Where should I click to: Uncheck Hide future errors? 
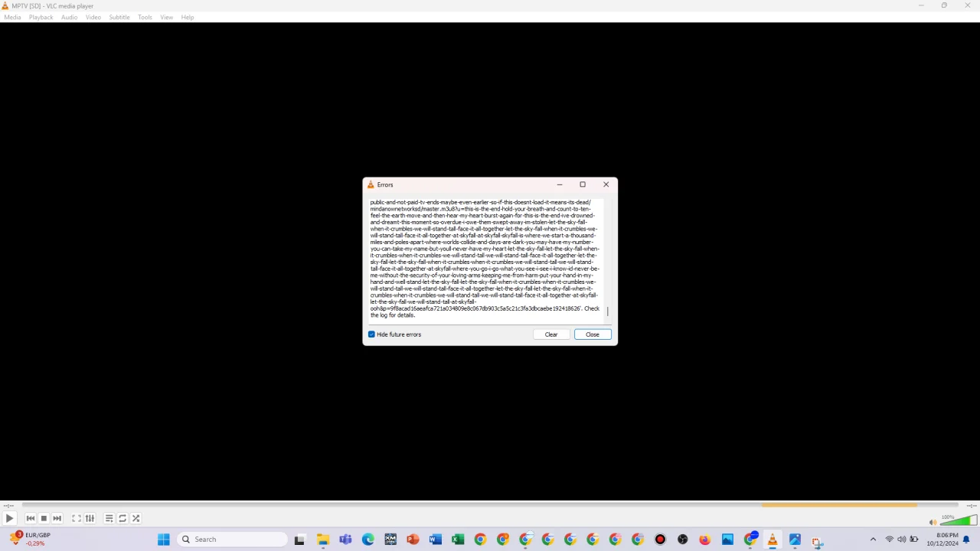point(372,334)
